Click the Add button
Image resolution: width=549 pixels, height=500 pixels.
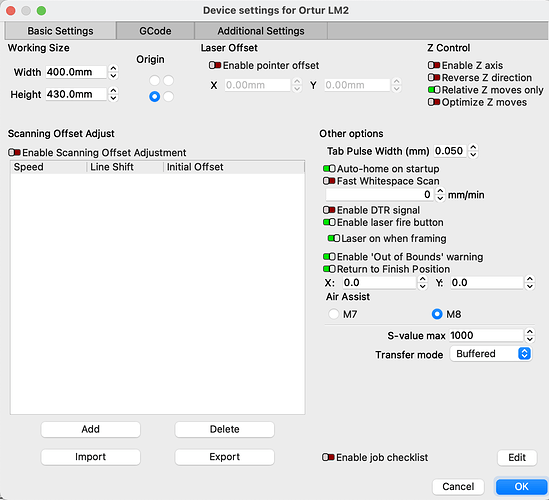91,429
